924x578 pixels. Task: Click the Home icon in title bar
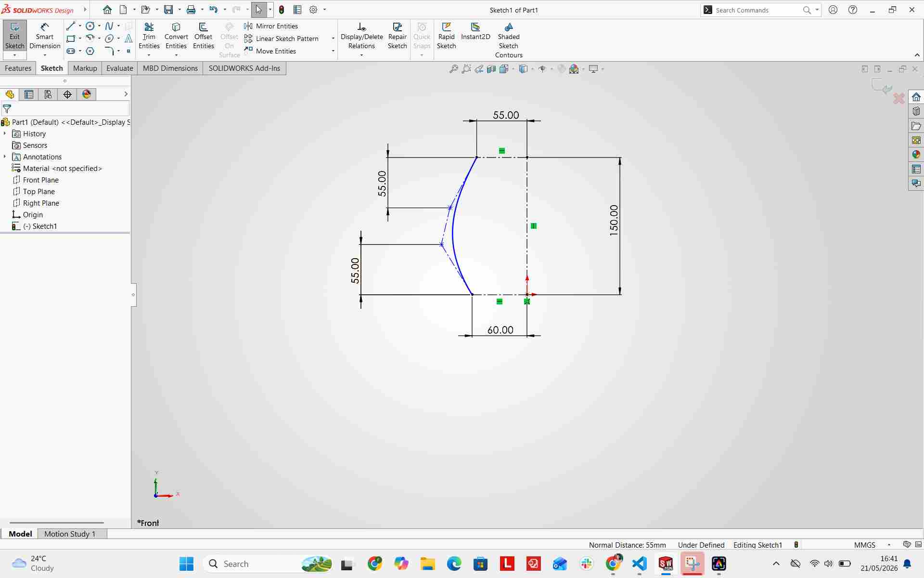pos(107,10)
